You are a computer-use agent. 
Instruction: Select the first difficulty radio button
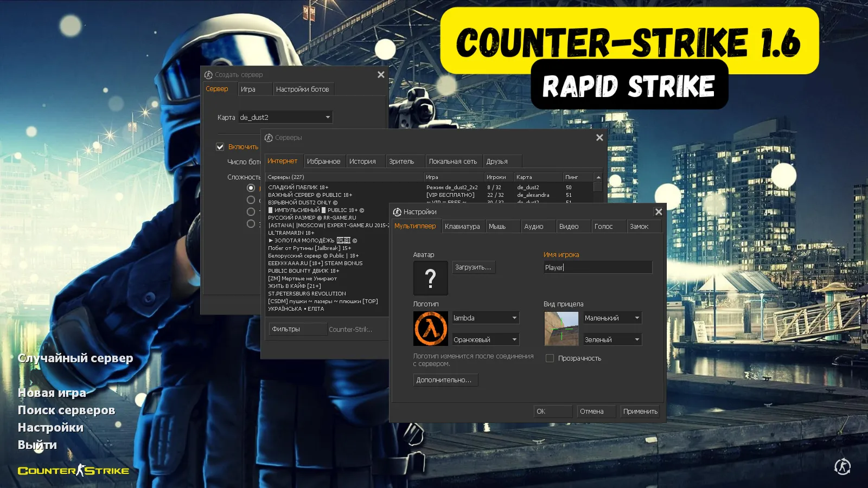click(251, 188)
